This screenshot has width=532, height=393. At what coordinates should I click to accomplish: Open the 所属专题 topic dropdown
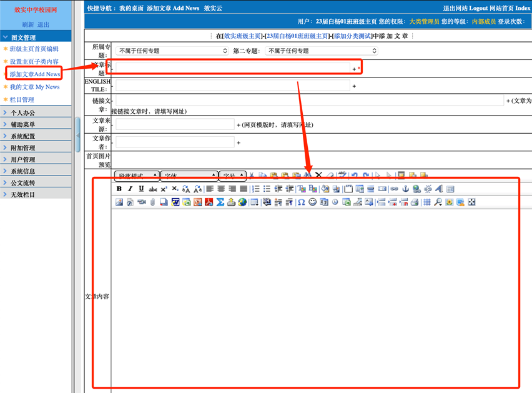coord(172,51)
